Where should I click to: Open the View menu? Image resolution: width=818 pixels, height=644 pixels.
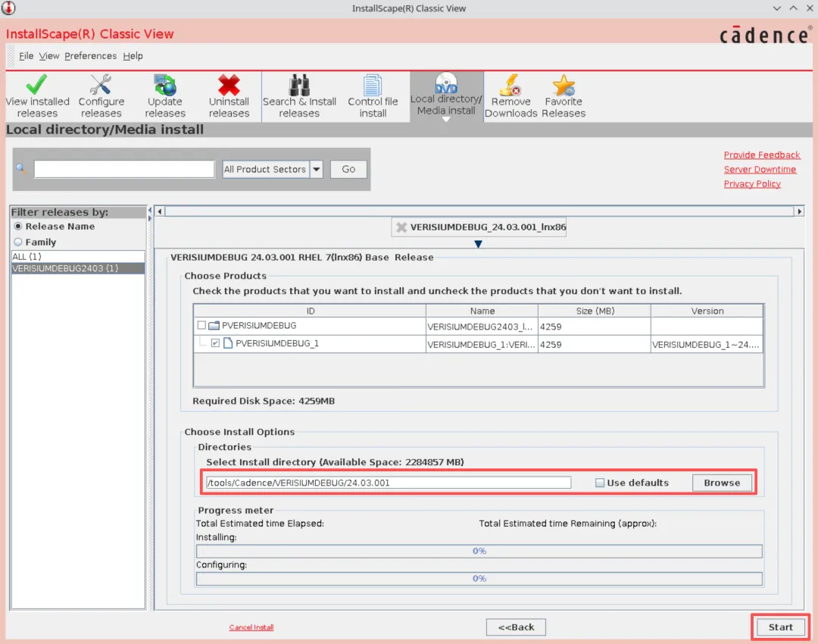coord(49,56)
